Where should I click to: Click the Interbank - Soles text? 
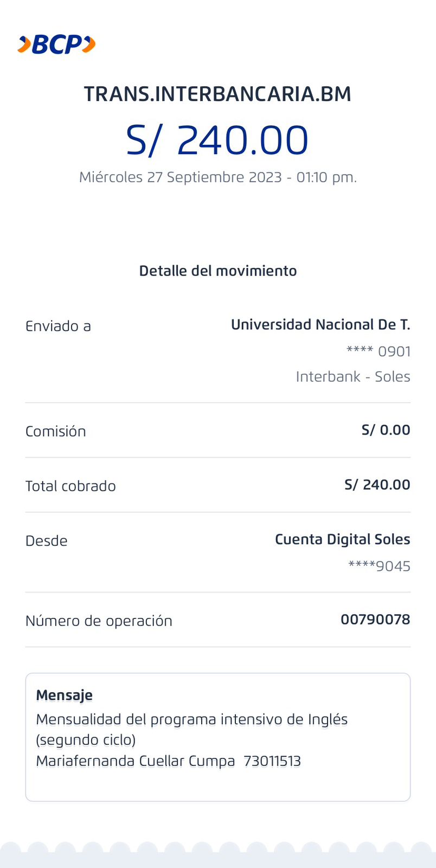pos(353,376)
